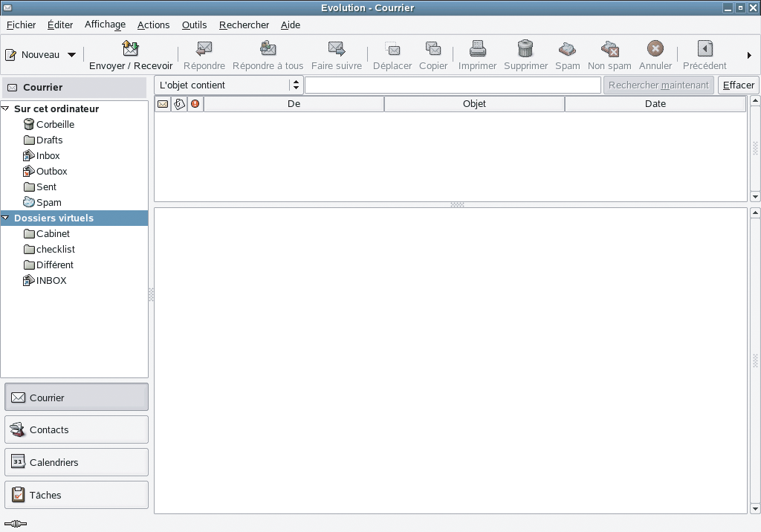Click inside the search text field
Image resolution: width=761 pixels, height=532 pixels.
tap(452, 85)
